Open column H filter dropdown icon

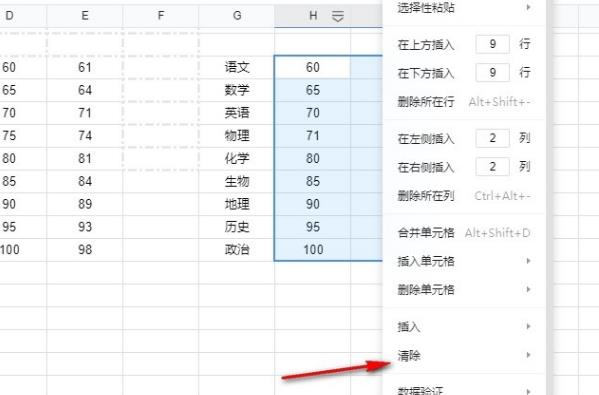tap(338, 16)
